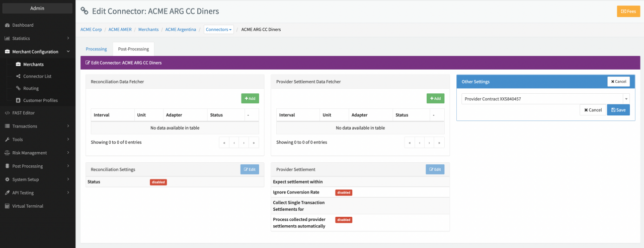Save the Other Settings changes

coord(618,110)
